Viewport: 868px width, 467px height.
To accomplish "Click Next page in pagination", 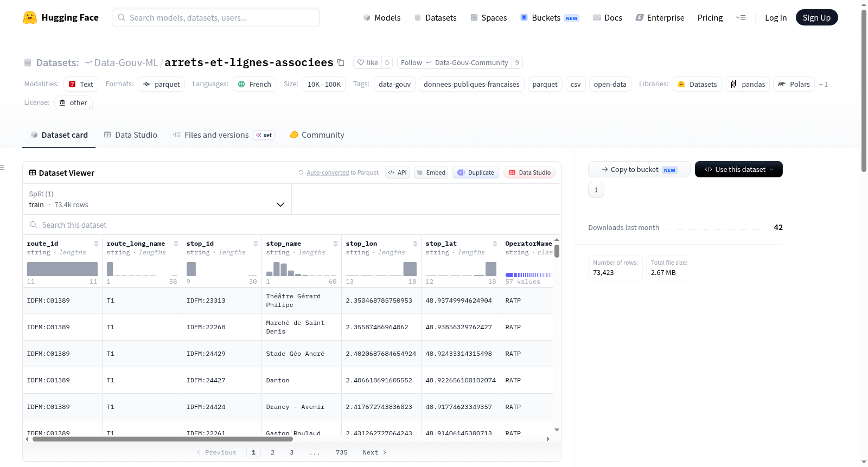I will click(x=374, y=452).
